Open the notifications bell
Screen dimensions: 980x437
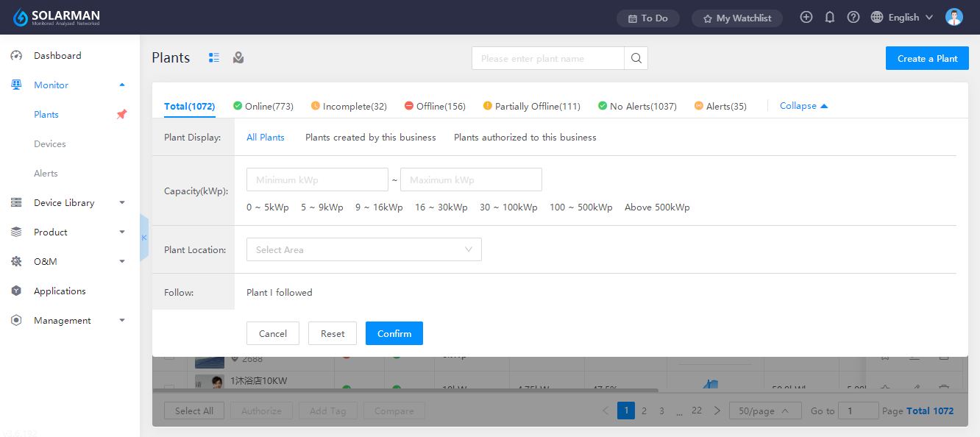point(830,17)
